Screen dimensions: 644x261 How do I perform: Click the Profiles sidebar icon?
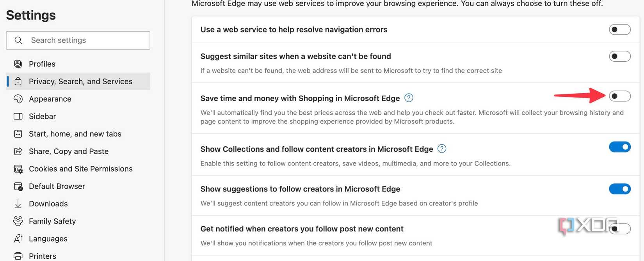tap(18, 64)
